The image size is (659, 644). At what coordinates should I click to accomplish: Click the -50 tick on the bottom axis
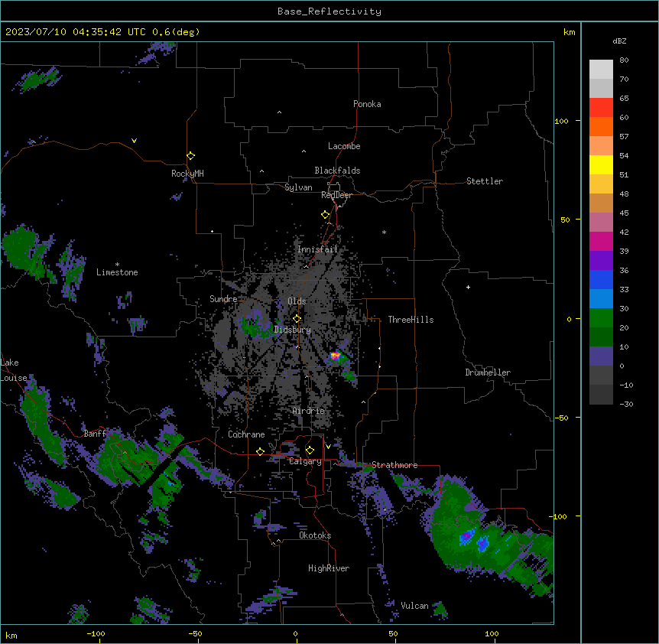[195, 633]
